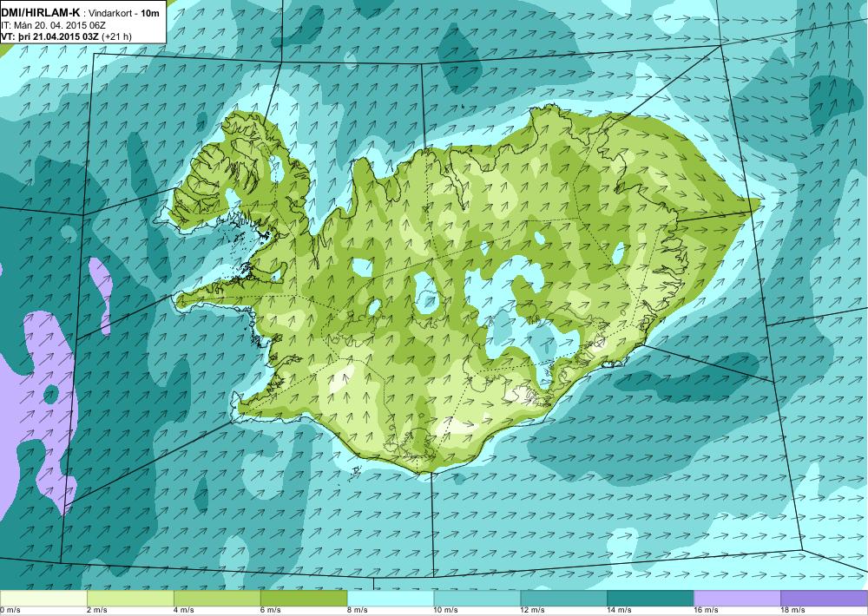
Task: Click the 12–14 m/s teal legend swatch
Action: coord(564,599)
